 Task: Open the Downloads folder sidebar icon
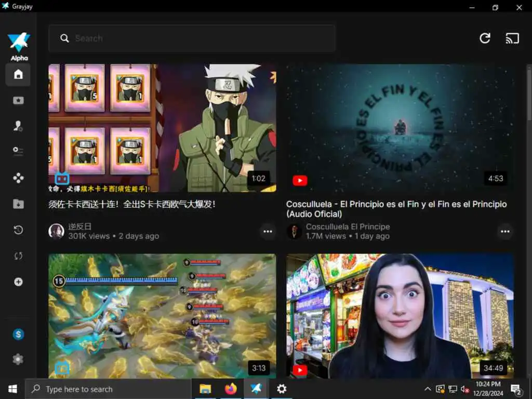coord(18,204)
